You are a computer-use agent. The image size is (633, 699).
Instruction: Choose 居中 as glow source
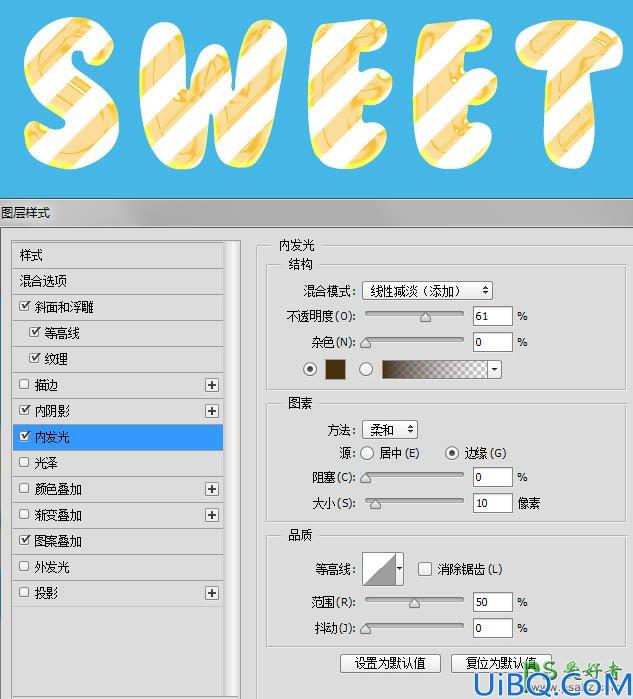(x=367, y=453)
